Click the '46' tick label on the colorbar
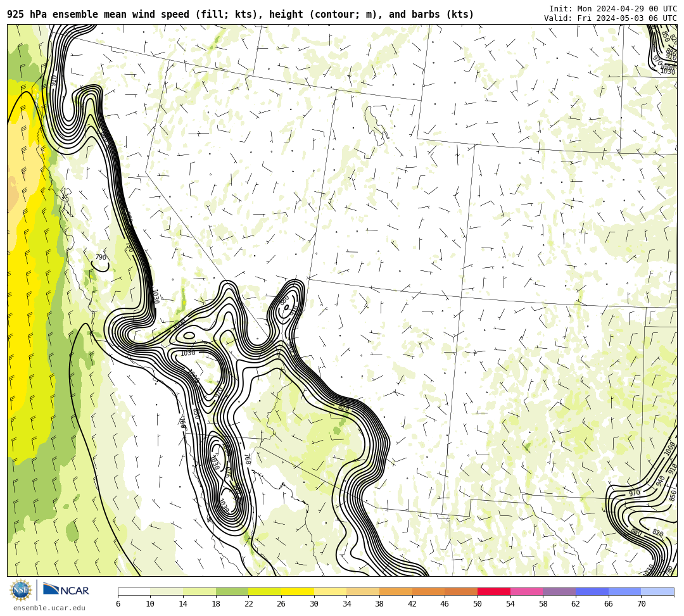This screenshot has width=684, height=616. click(x=445, y=604)
